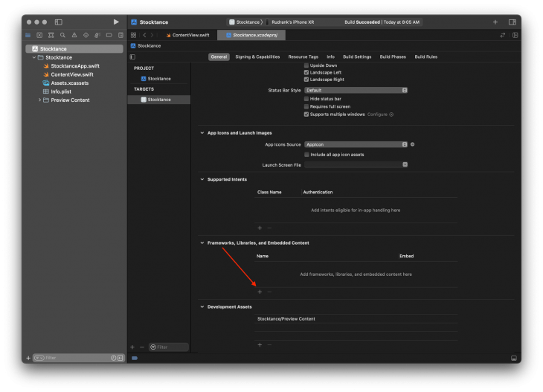Open the App Icons Source combo box
The height and width of the screenshot is (392, 543).
356,144
